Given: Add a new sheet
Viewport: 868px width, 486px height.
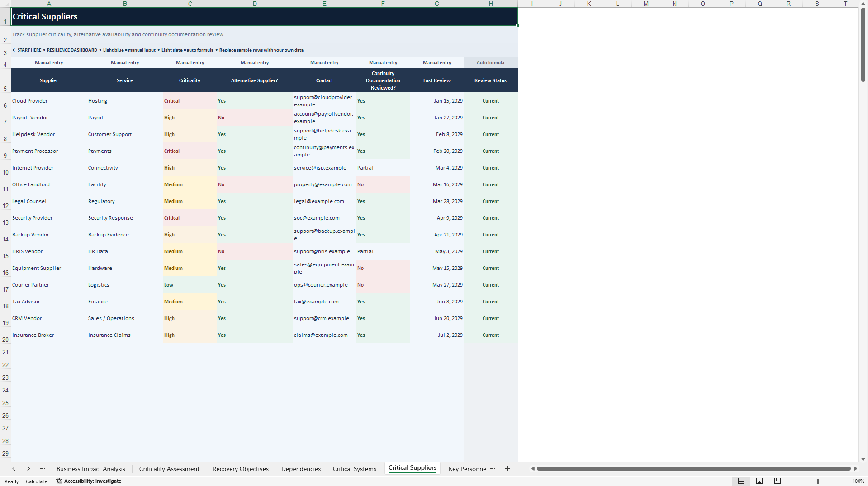Looking at the screenshot, I should 507,469.
